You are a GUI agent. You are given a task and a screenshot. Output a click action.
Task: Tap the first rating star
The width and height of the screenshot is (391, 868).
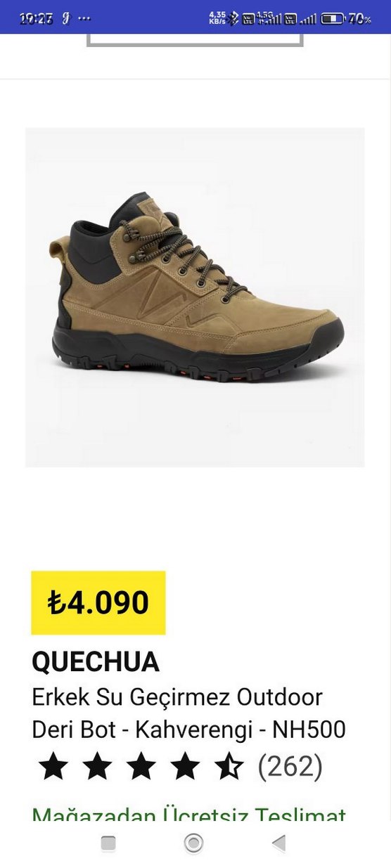(53, 766)
